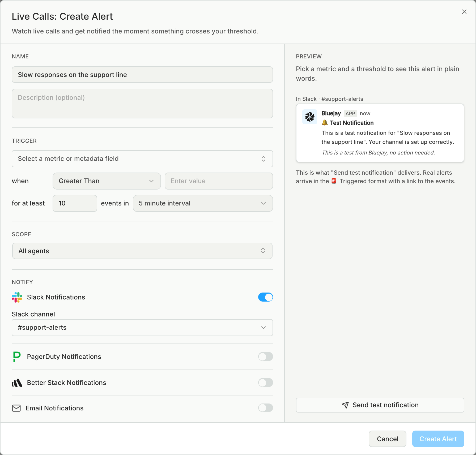Click the APP badge next to Bluejay

(x=350, y=114)
